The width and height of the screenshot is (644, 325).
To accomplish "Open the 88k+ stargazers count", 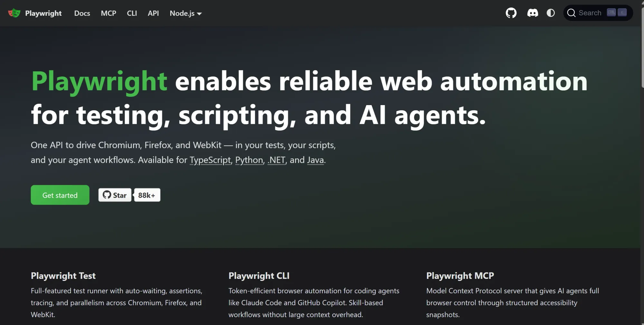I will point(147,195).
